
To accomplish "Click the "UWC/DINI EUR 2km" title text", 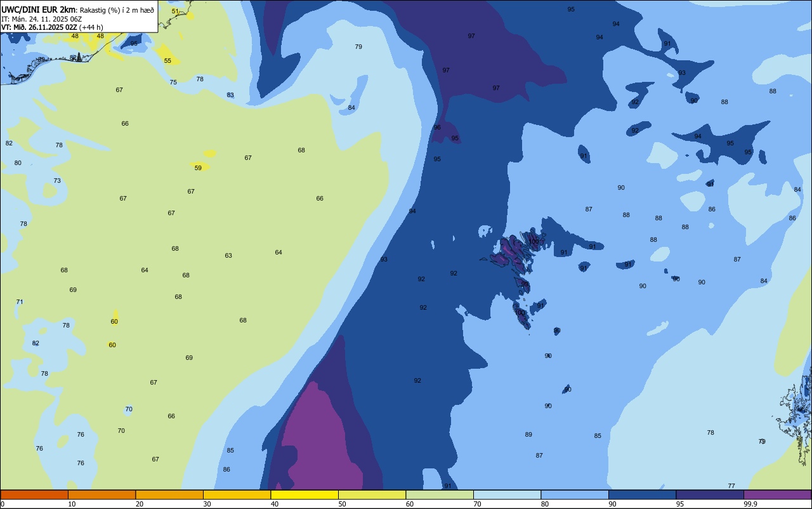I will coord(39,10).
